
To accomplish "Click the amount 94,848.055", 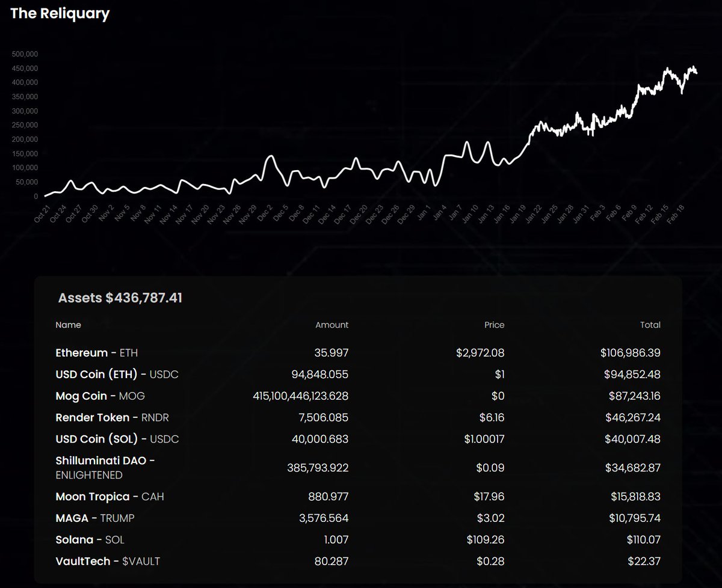I will (319, 375).
